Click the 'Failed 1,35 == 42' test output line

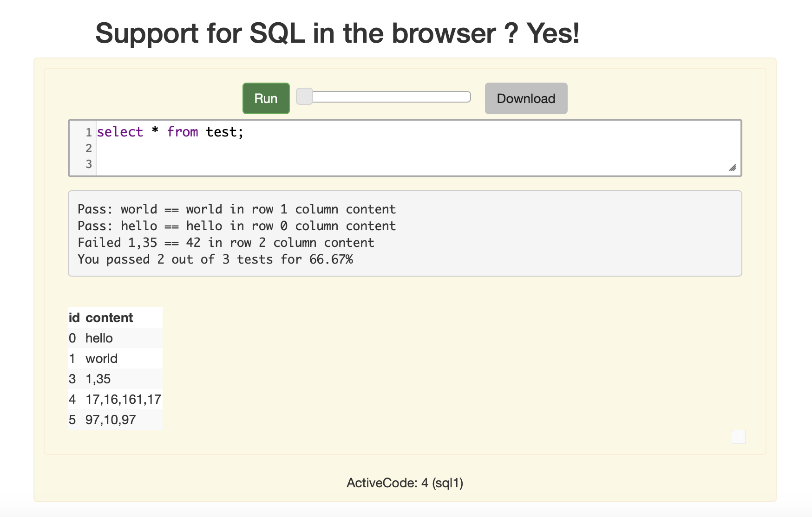point(226,243)
